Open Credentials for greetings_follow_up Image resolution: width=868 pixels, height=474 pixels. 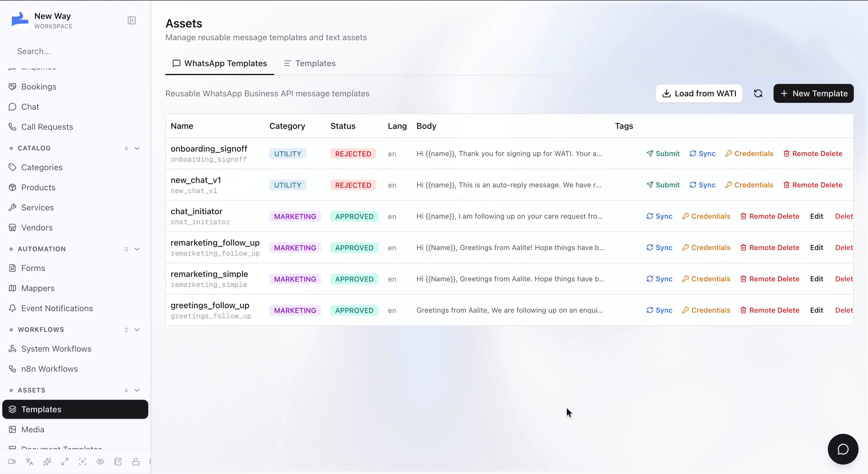706,310
